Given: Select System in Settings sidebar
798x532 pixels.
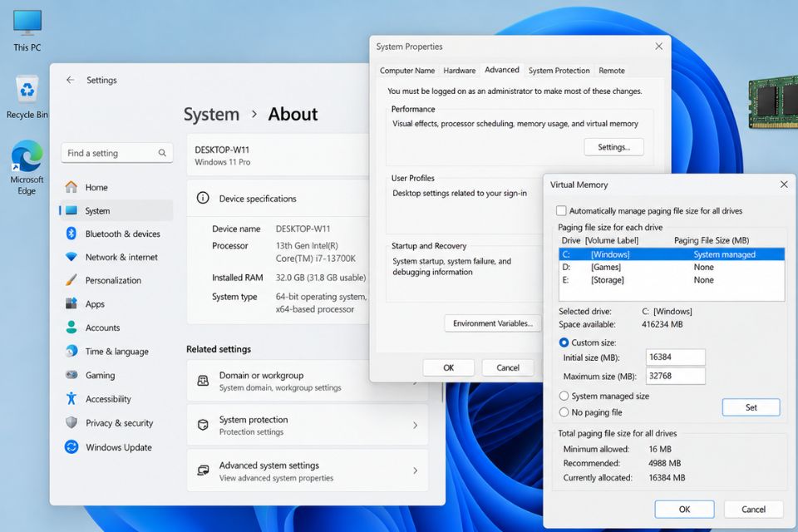Looking at the screenshot, I should point(116,211).
